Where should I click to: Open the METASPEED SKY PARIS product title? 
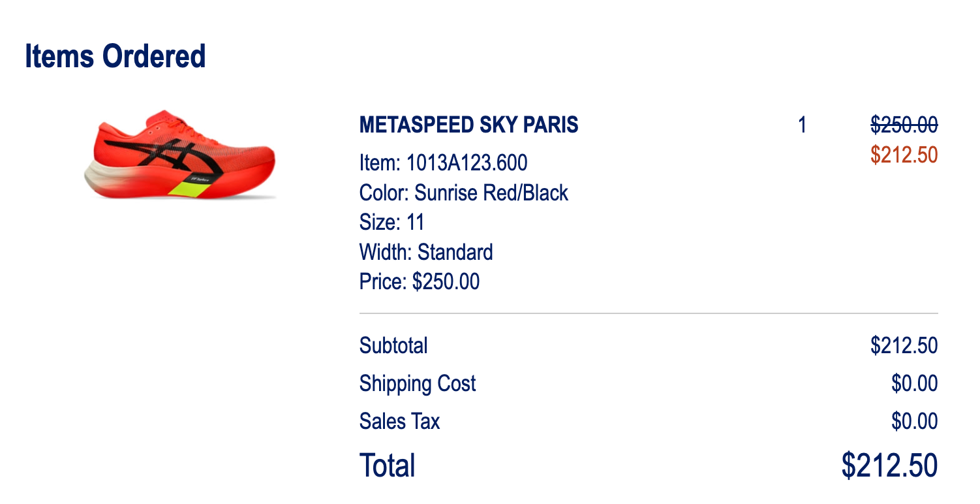[x=468, y=124]
